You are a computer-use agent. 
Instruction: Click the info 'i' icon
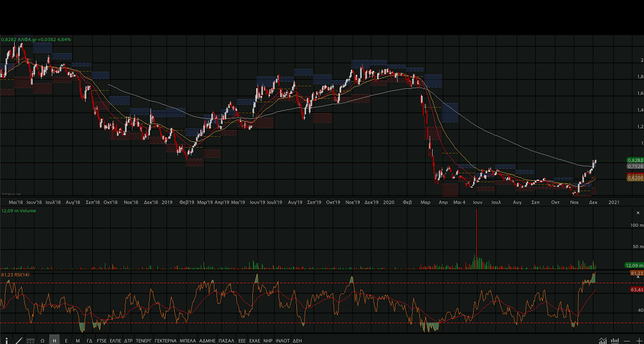6,340
